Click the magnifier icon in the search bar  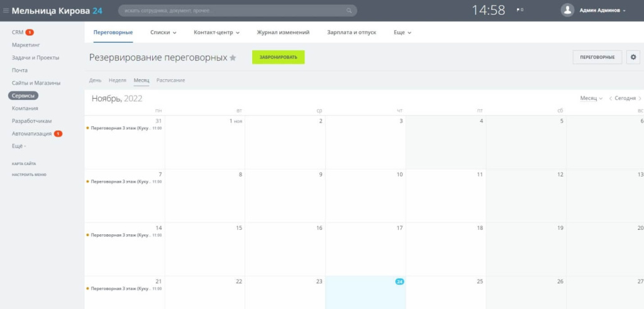click(349, 11)
